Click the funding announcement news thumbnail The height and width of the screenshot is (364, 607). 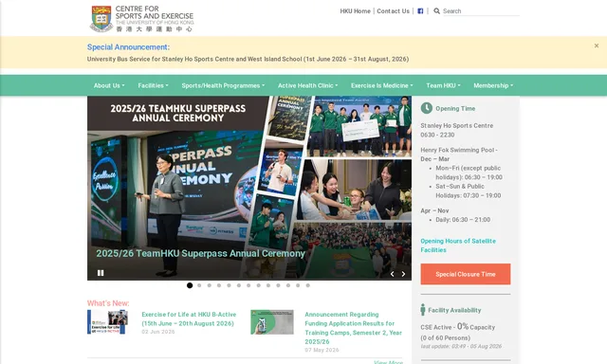pos(272,322)
